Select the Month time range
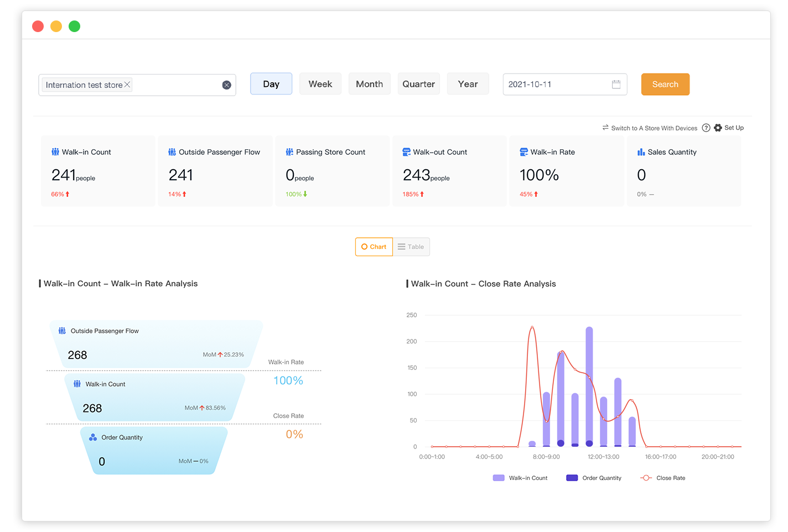 (x=369, y=84)
